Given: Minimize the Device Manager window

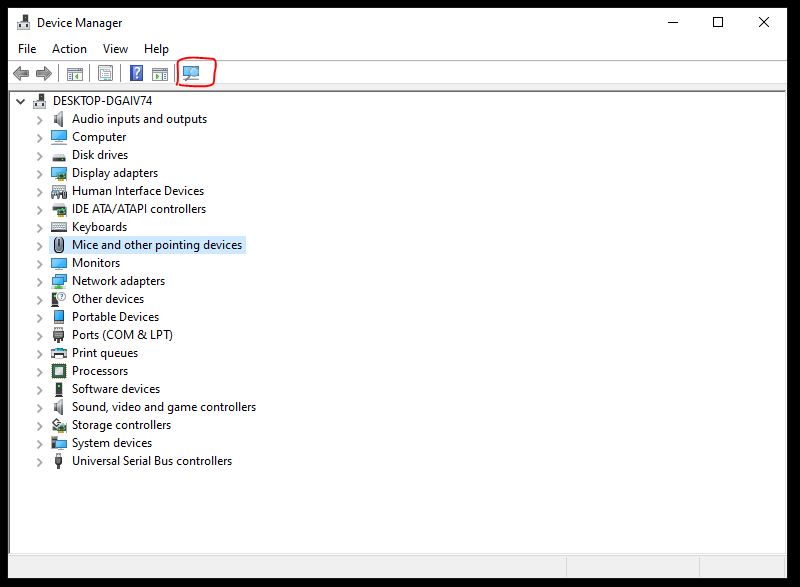Looking at the screenshot, I should (x=673, y=22).
